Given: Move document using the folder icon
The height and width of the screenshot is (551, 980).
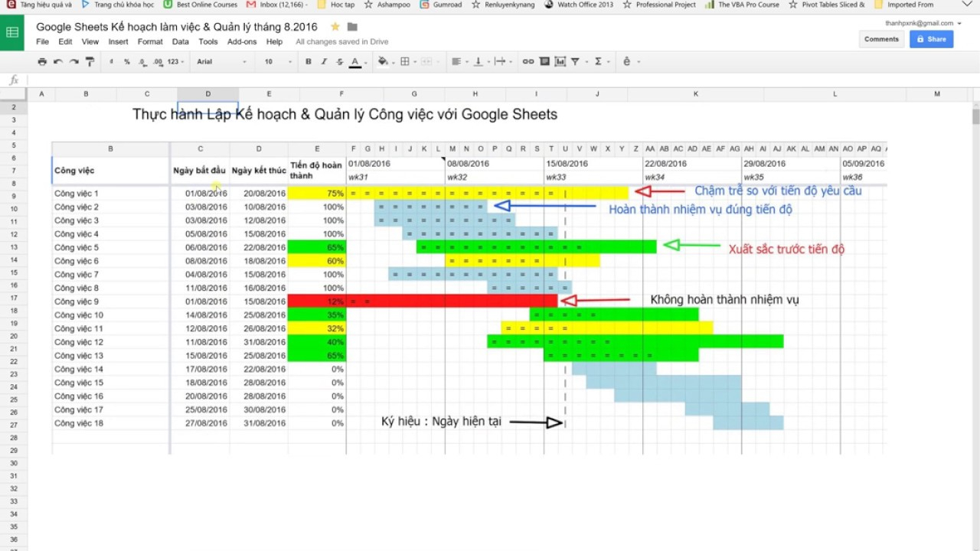Looking at the screenshot, I should point(352,27).
